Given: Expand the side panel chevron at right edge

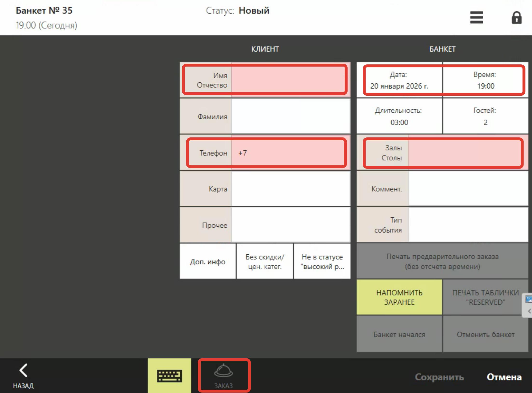Looking at the screenshot, I should (x=529, y=311).
